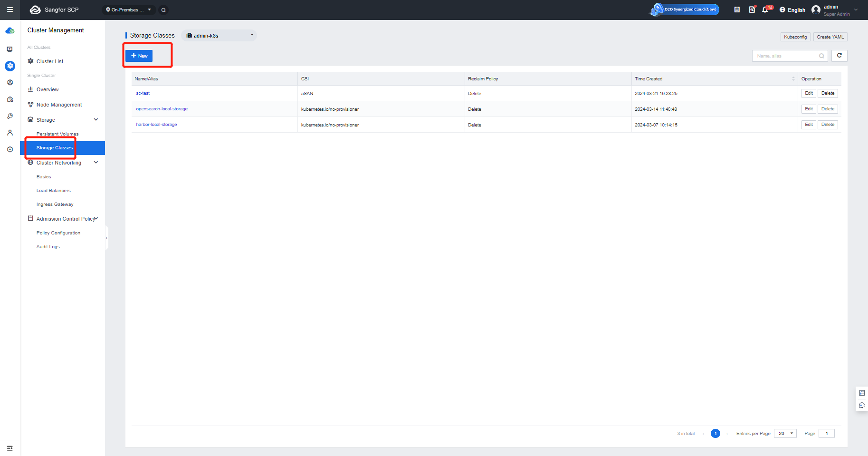This screenshot has width=868, height=456.
Task: Delete the sc-test storage class
Action: point(828,93)
